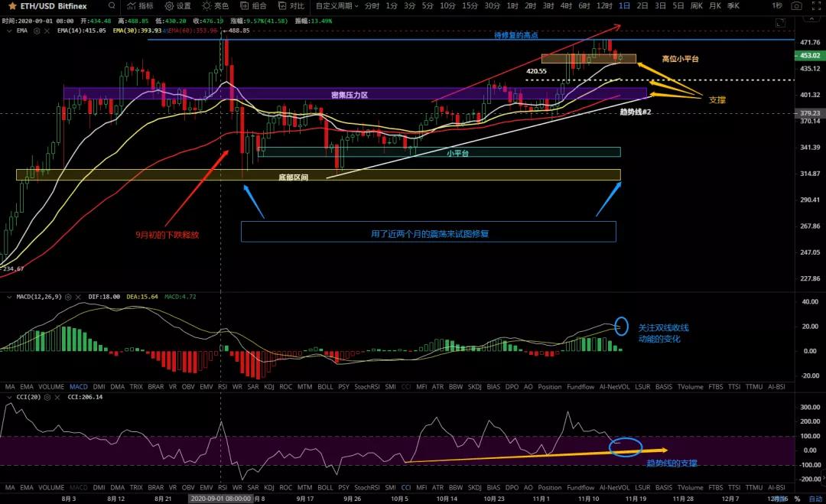The height and width of the screenshot is (504, 826).
Task: Enter fullscreen with the expand icon
Action: (816, 6)
